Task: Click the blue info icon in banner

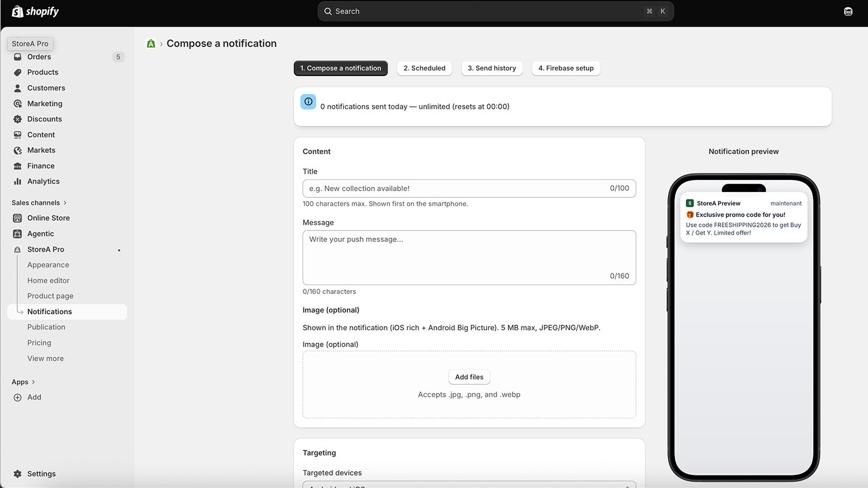Action: (x=308, y=101)
